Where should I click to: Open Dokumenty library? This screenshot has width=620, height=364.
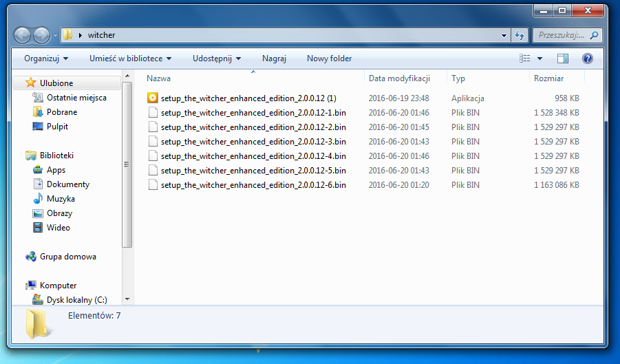click(68, 184)
